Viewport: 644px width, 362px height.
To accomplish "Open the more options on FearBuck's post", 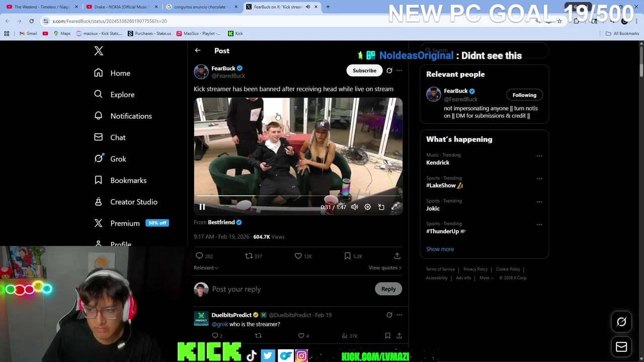I will (x=399, y=70).
